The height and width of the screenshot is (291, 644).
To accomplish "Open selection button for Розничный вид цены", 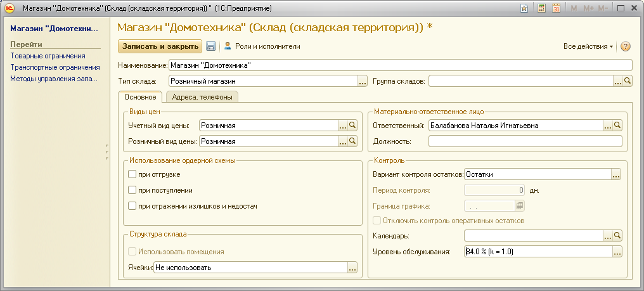I will (x=343, y=141).
